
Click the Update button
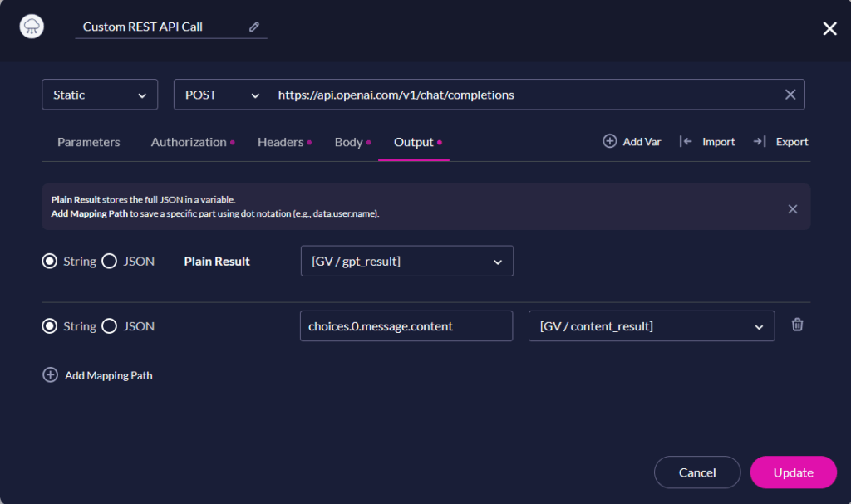coord(793,472)
